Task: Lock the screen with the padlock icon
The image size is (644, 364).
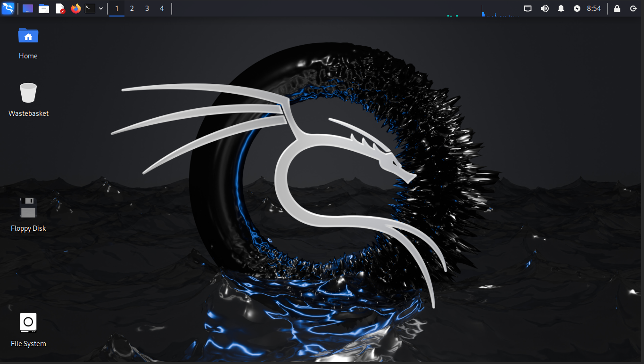Action: [x=617, y=8]
